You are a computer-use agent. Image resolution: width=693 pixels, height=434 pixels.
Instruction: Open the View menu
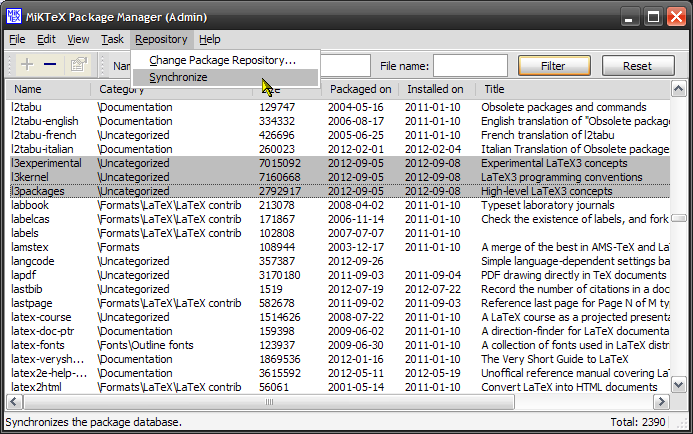point(78,39)
